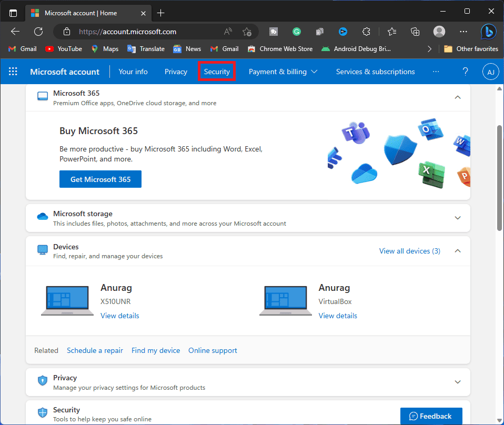This screenshot has height=425, width=504.
Task: Open the Your info tab
Action: tap(133, 72)
